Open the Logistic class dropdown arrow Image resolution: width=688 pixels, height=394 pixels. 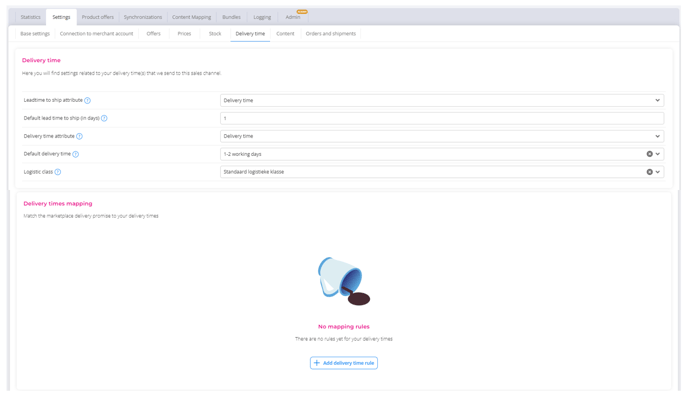(x=657, y=172)
